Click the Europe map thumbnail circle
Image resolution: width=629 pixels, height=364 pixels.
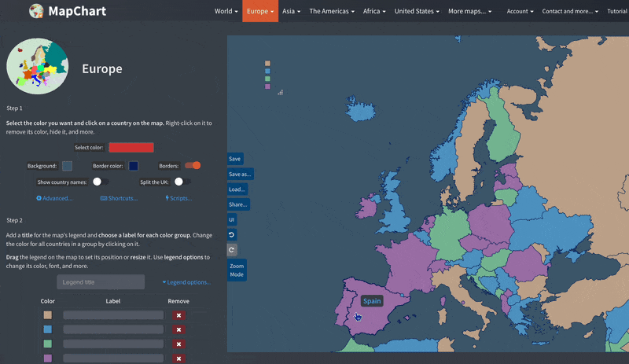coord(37,66)
